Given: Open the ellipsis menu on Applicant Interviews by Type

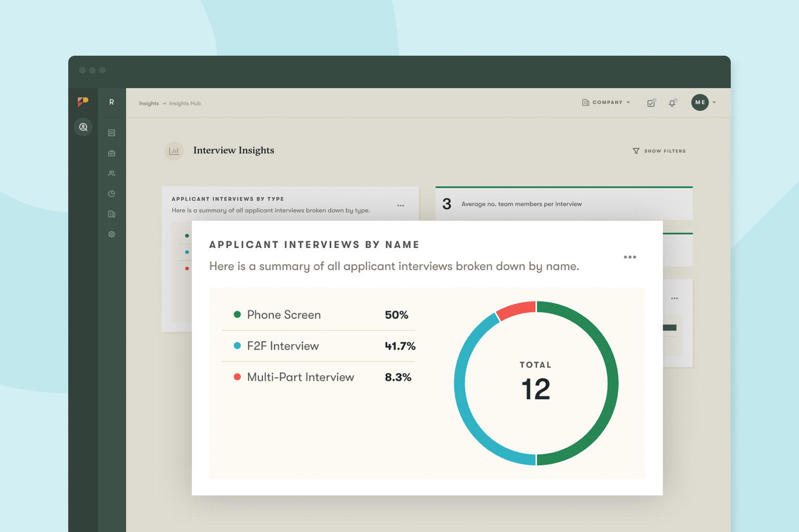Looking at the screenshot, I should pos(400,205).
